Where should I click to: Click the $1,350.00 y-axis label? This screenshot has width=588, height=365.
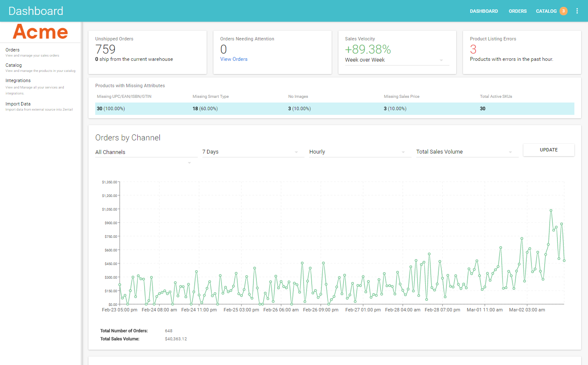pyautogui.click(x=109, y=182)
